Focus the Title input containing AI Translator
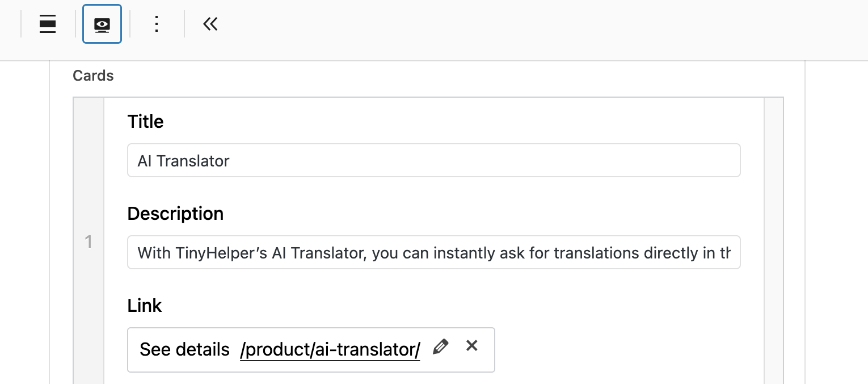 click(433, 161)
